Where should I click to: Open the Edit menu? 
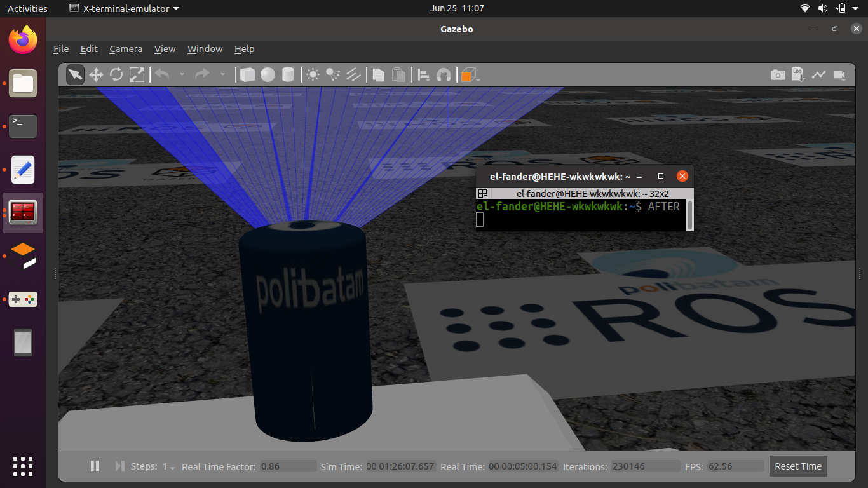89,49
